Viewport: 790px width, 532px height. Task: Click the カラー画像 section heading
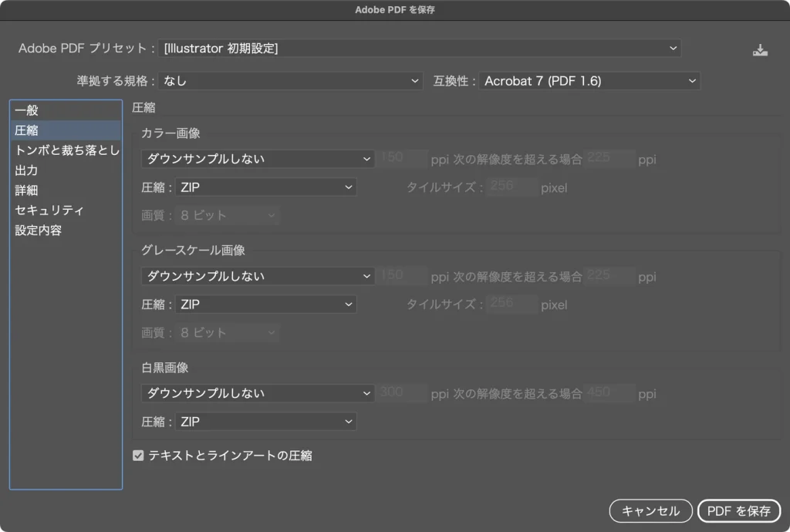tap(170, 133)
